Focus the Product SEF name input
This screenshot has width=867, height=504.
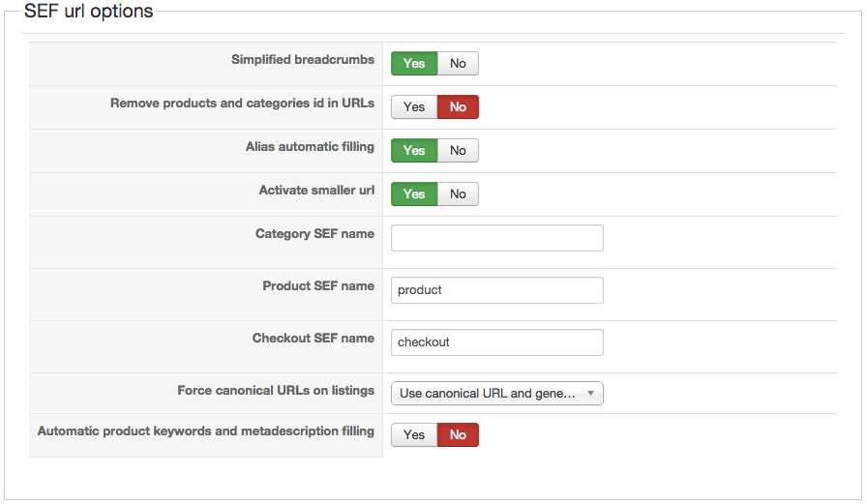[496, 290]
